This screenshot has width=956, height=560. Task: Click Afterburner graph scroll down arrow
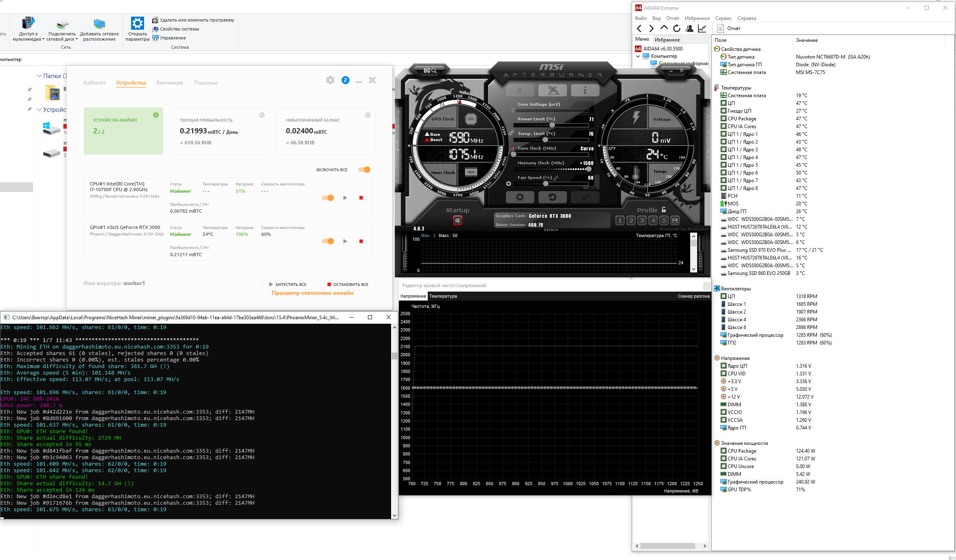694,269
